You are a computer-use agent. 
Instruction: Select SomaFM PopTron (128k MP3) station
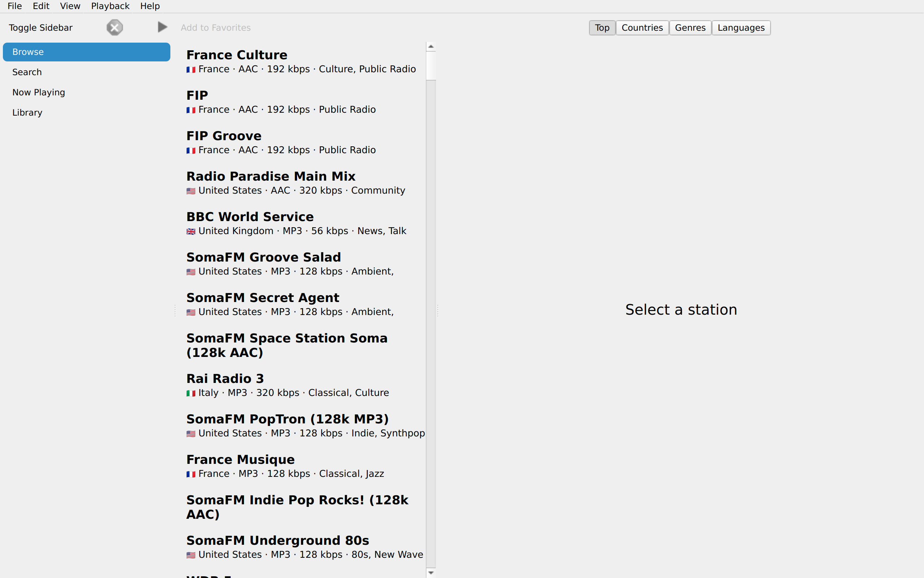click(x=304, y=426)
